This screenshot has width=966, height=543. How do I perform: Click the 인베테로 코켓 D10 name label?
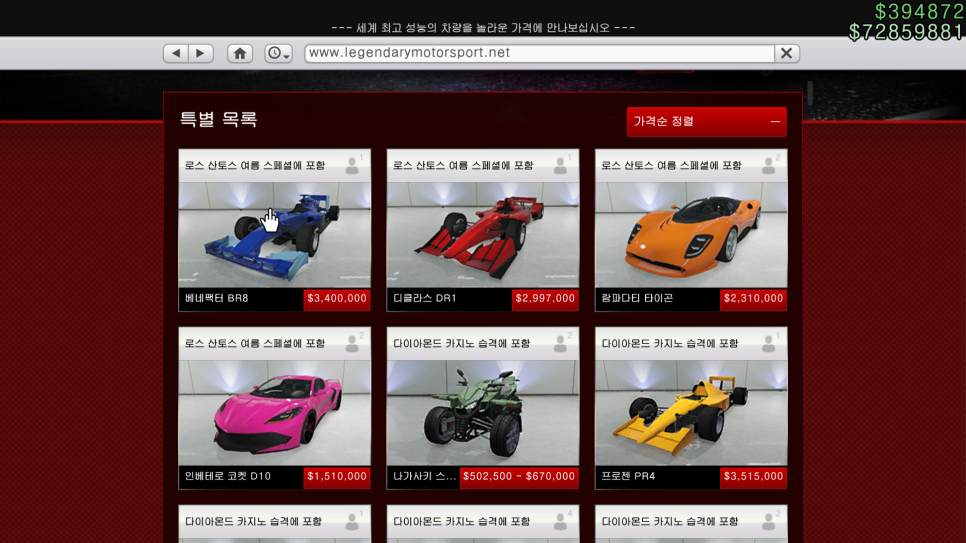coord(228,476)
